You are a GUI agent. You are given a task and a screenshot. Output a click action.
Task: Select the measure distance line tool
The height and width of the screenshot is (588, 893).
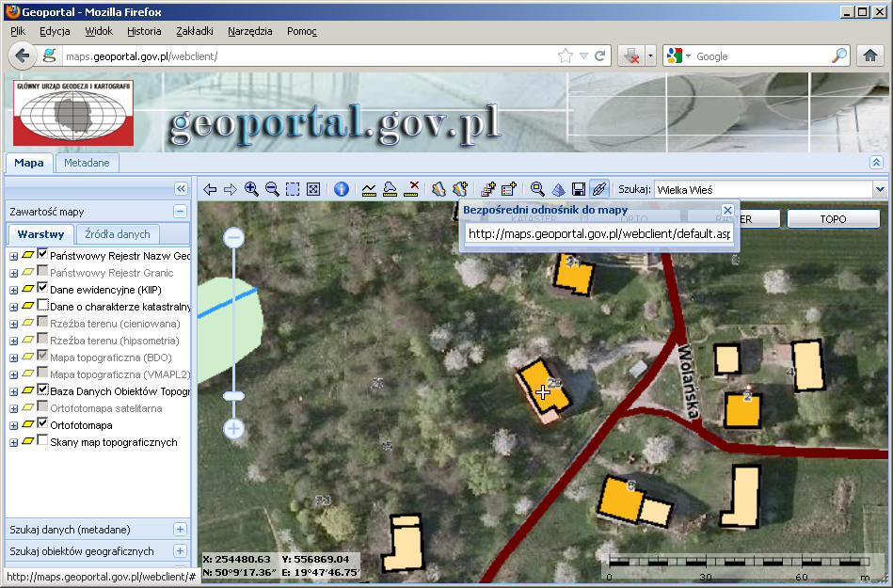tap(369, 189)
